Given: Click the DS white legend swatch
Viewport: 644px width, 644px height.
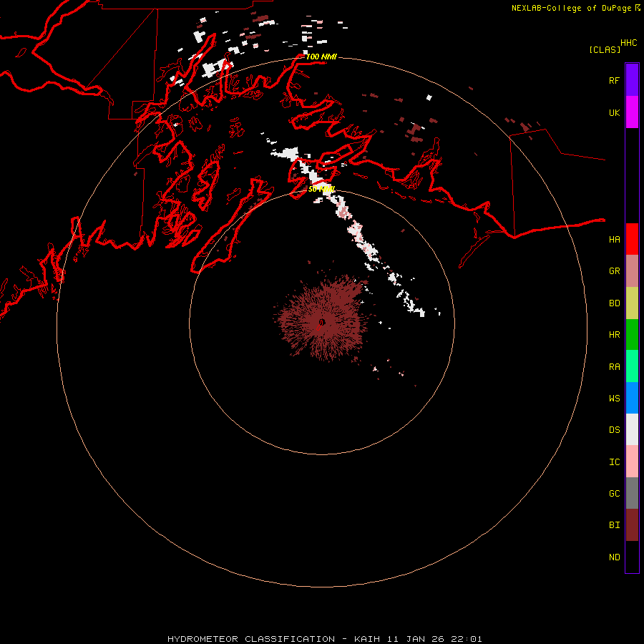Looking at the screenshot, I should 632,429.
